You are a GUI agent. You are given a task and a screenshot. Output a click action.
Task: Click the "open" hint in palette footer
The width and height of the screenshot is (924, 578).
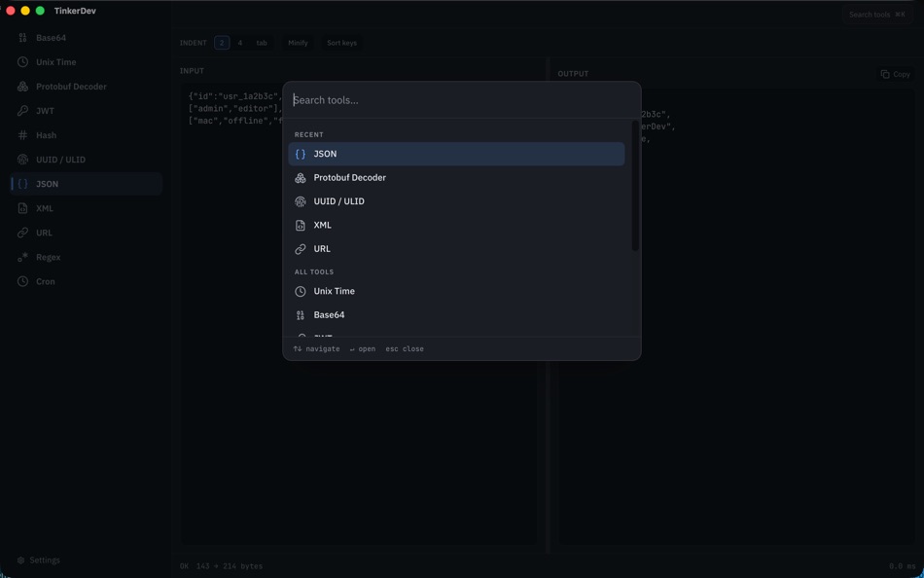(363, 349)
